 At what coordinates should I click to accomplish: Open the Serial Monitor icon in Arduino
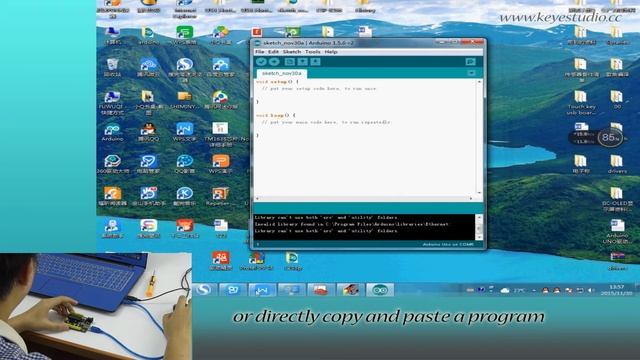pos(470,62)
